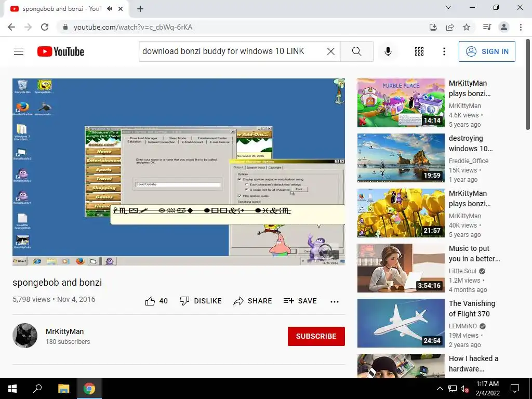Open MrKittyMan channel avatar
Image resolution: width=532 pixels, height=399 pixels.
coord(25,336)
